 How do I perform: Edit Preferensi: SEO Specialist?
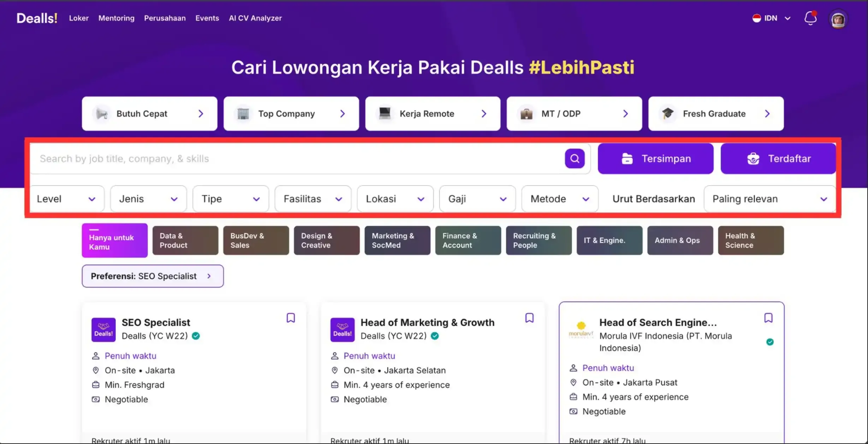click(x=153, y=276)
